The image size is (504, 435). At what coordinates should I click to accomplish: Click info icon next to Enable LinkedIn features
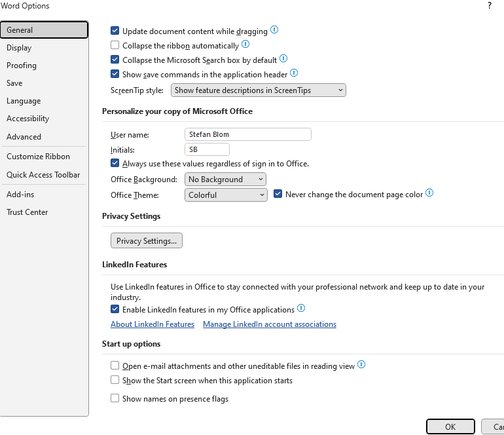tap(301, 308)
